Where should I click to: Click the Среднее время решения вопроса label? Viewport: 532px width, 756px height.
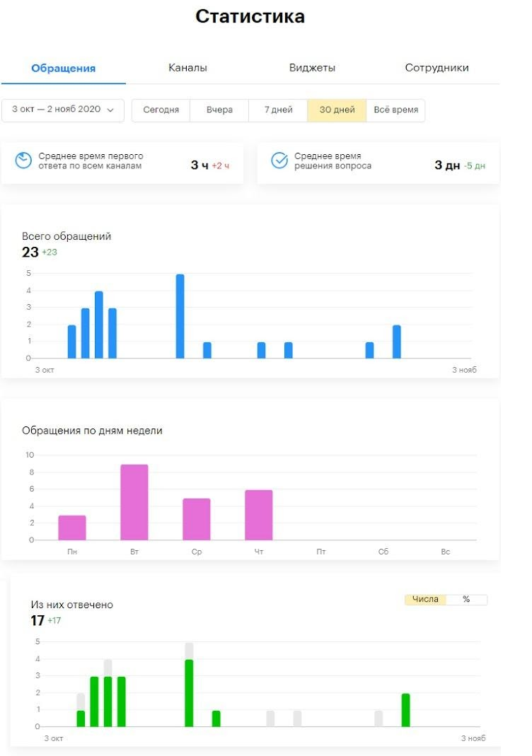coord(332,161)
